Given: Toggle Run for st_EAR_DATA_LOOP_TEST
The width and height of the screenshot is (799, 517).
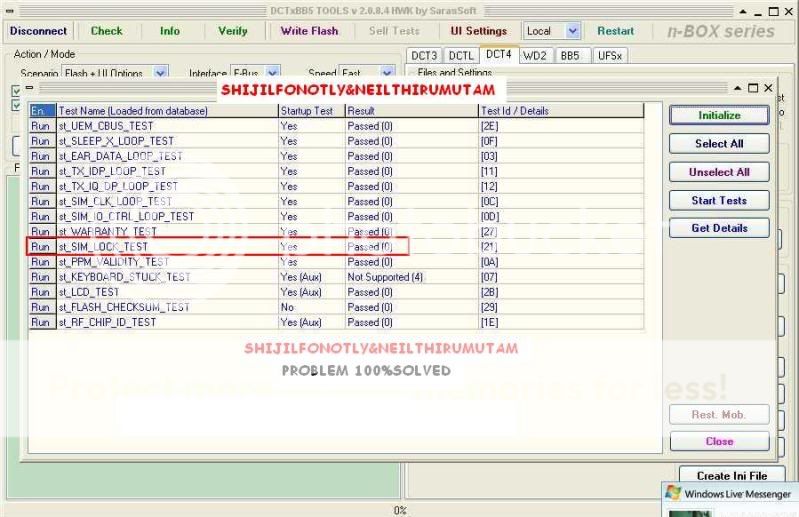Looking at the screenshot, I should (41, 156).
